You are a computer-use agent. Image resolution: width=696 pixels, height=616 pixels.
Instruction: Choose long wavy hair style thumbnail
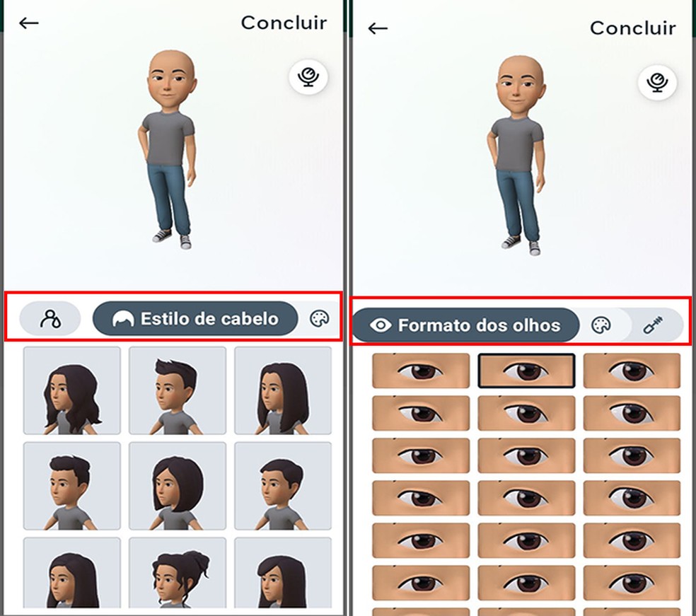[x=72, y=390]
